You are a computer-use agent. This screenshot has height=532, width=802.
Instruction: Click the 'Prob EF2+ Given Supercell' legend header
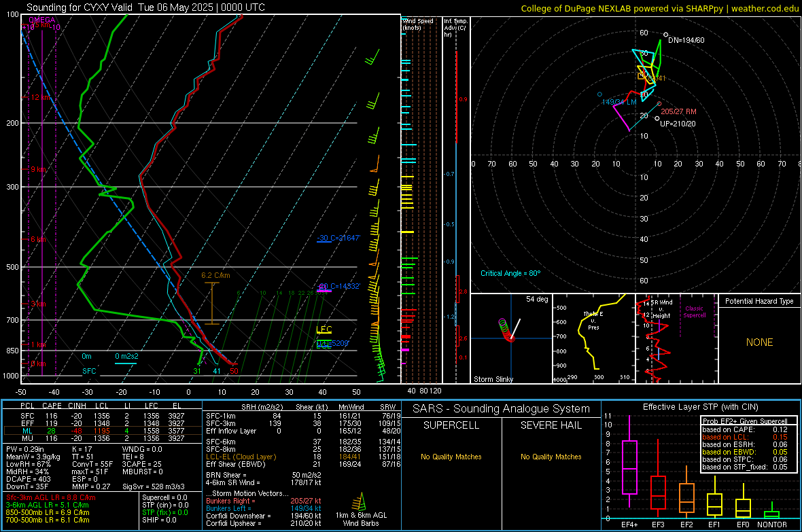745,421
